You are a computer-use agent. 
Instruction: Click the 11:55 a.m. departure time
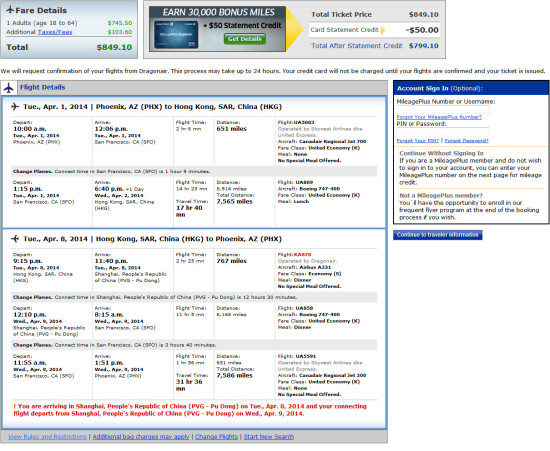(30, 363)
